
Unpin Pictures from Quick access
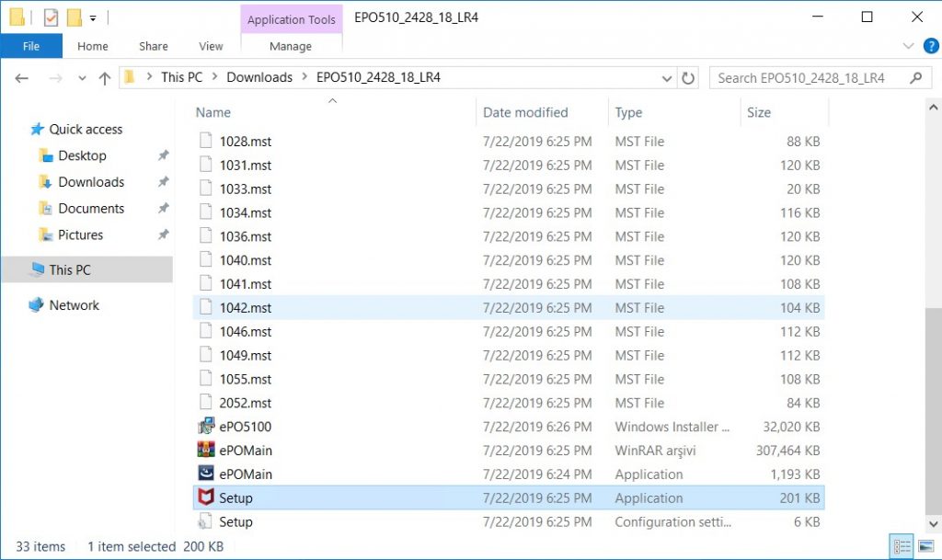tap(163, 234)
